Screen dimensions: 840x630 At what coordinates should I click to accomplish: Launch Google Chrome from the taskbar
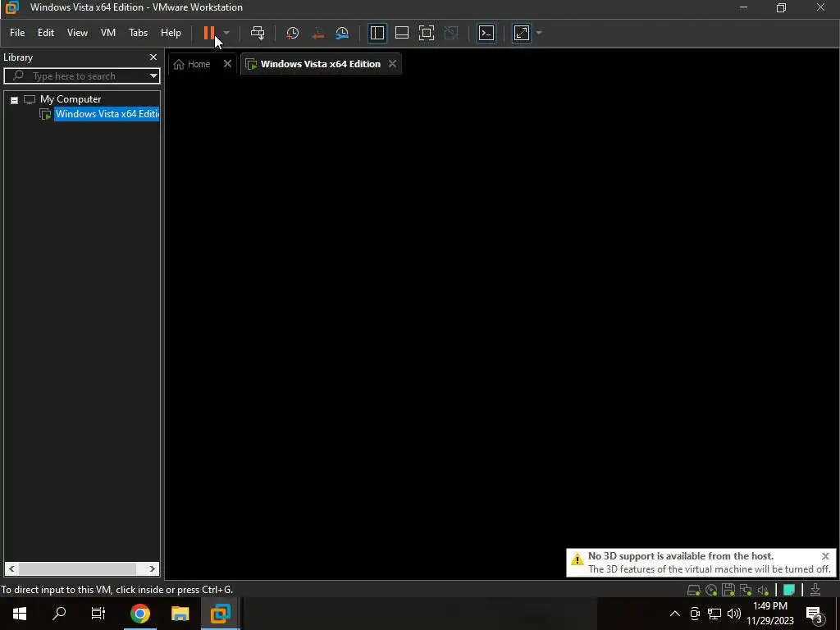[139, 614]
